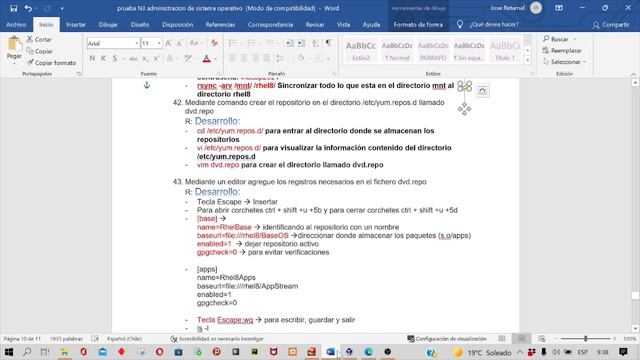Screen dimensions: 640x360
Task: Increase font size with grow font icon
Action: [168, 43]
